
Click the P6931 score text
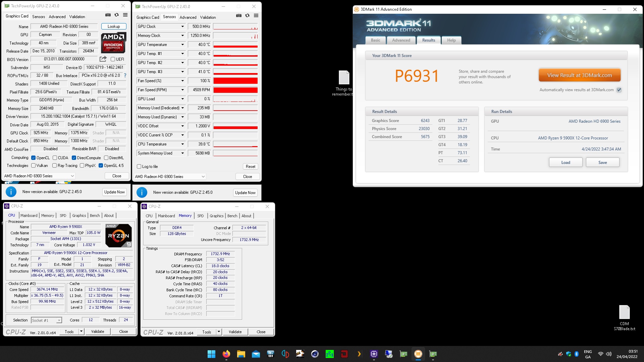coord(417,76)
